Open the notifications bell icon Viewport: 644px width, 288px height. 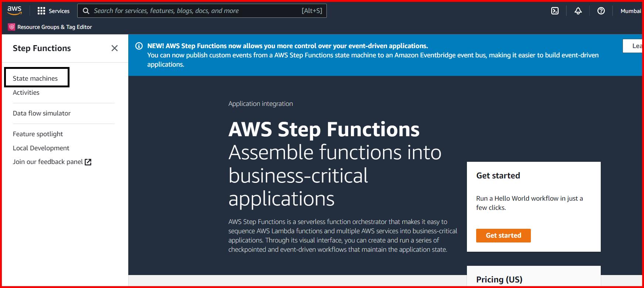(578, 11)
